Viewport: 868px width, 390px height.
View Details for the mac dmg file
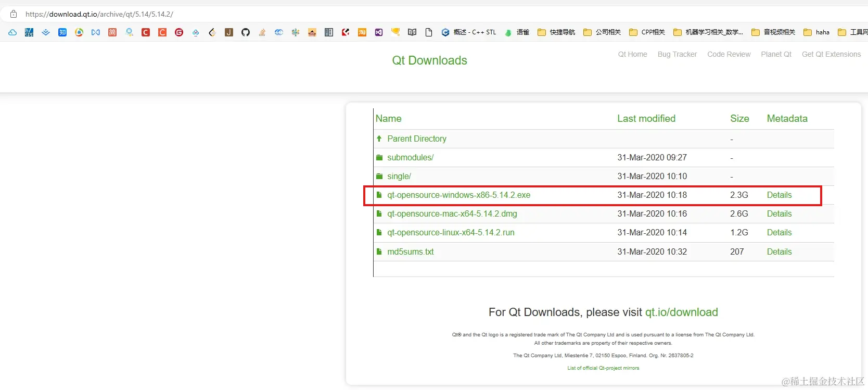point(779,213)
